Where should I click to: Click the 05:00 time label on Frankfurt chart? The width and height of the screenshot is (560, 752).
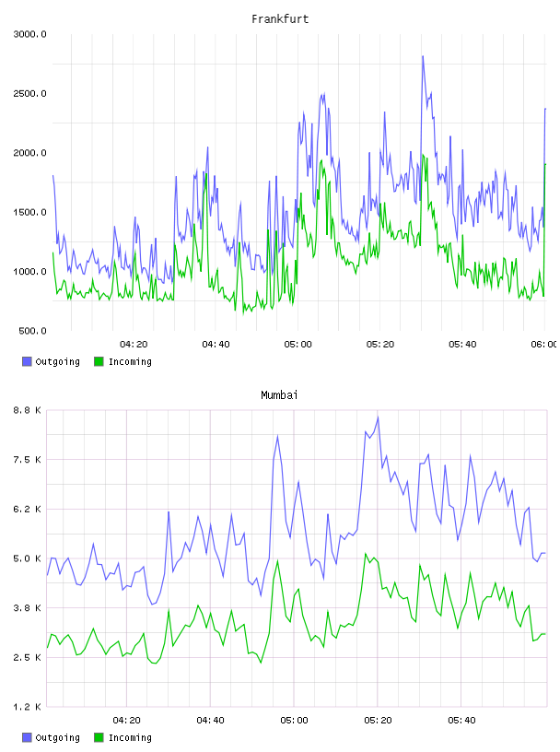(x=297, y=345)
